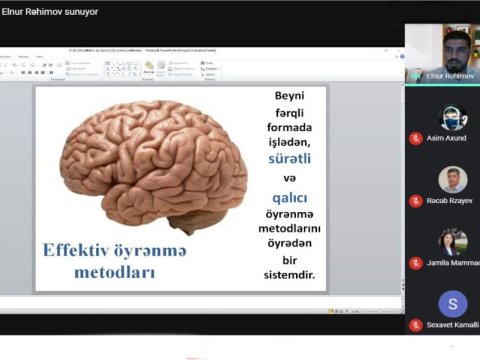The height and width of the screenshot is (360, 480).
Task: Click the muted microphone icon beside Asim Axund
Action: click(416, 138)
